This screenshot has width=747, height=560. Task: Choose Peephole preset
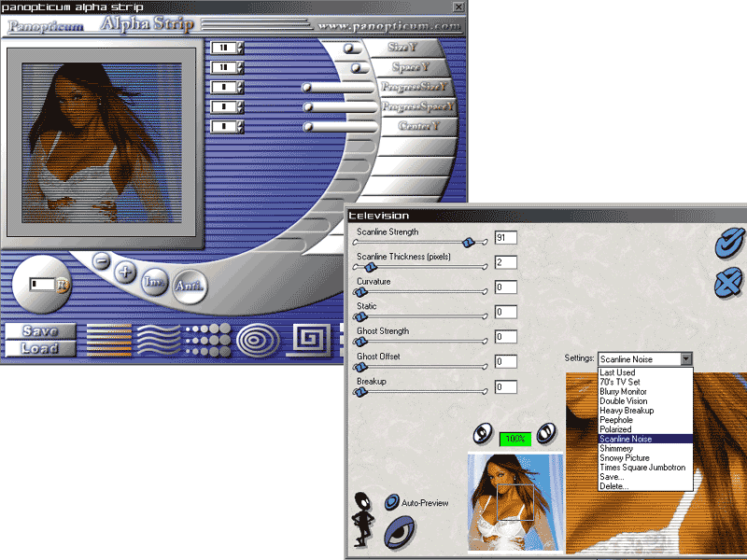645,420
